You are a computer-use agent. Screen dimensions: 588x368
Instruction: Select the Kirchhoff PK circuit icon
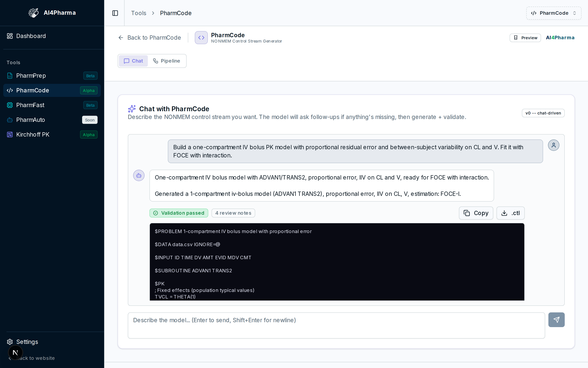tap(10, 135)
